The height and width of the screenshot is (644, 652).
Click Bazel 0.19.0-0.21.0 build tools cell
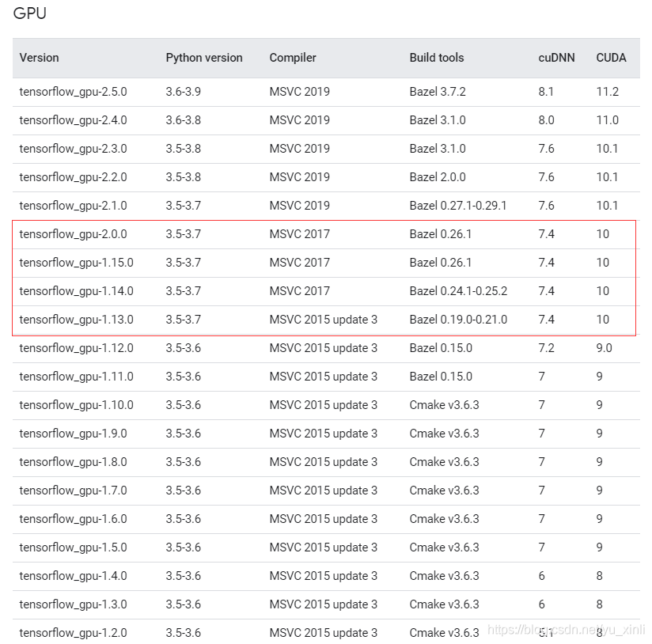tap(458, 320)
